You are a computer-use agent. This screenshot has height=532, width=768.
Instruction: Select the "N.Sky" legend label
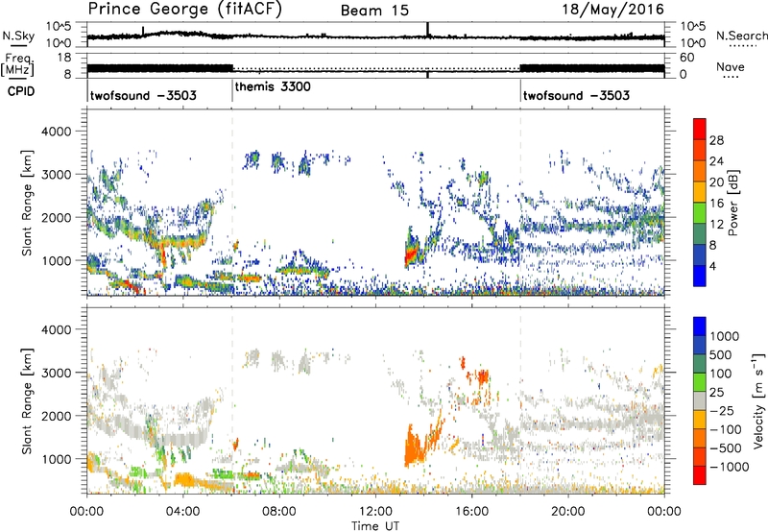pyautogui.click(x=18, y=36)
